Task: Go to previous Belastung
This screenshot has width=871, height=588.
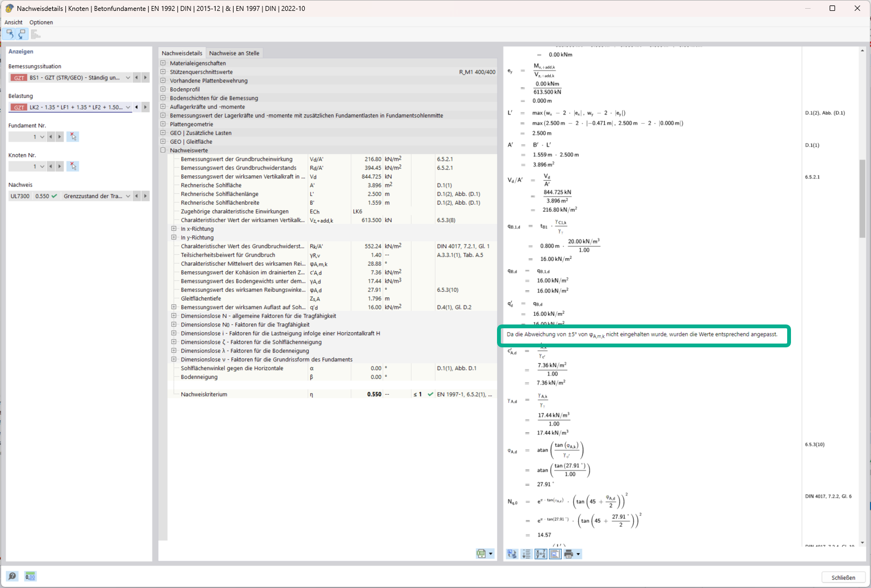Action: [137, 107]
